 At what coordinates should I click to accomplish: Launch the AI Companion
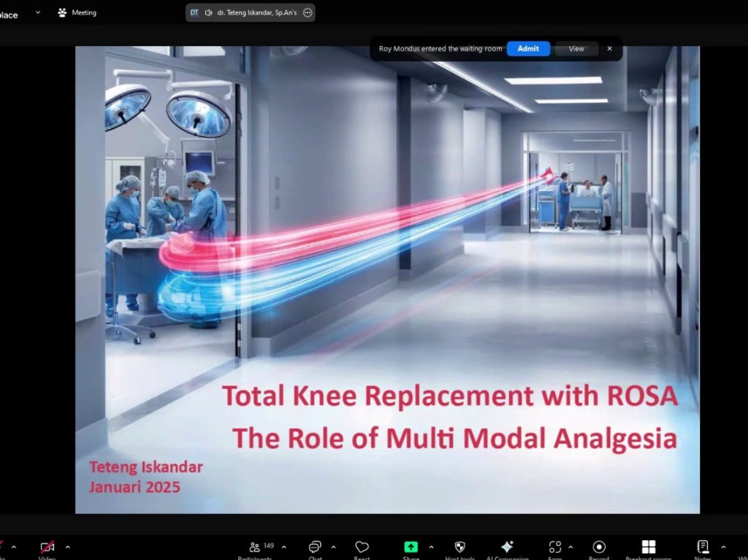pyautogui.click(x=507, y=548)
